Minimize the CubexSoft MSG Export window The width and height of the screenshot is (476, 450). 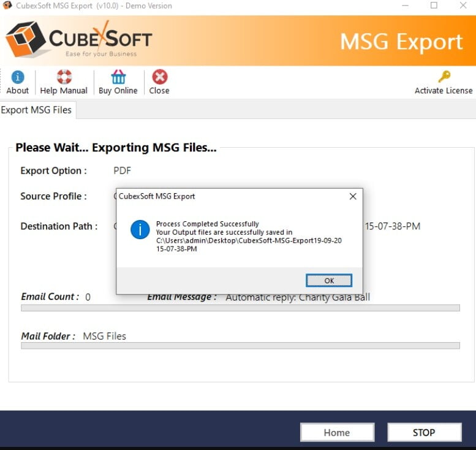click(x=406, y=6)
